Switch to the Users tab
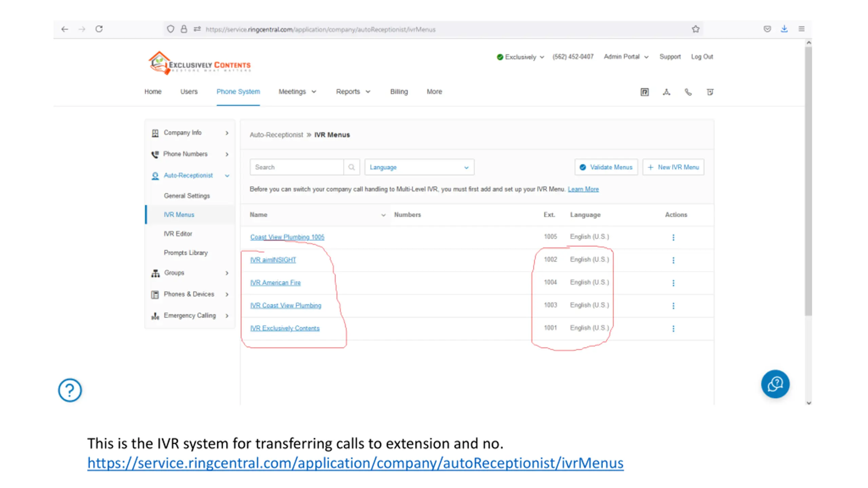This screenshot has width=868, height=488. point(189,91)
